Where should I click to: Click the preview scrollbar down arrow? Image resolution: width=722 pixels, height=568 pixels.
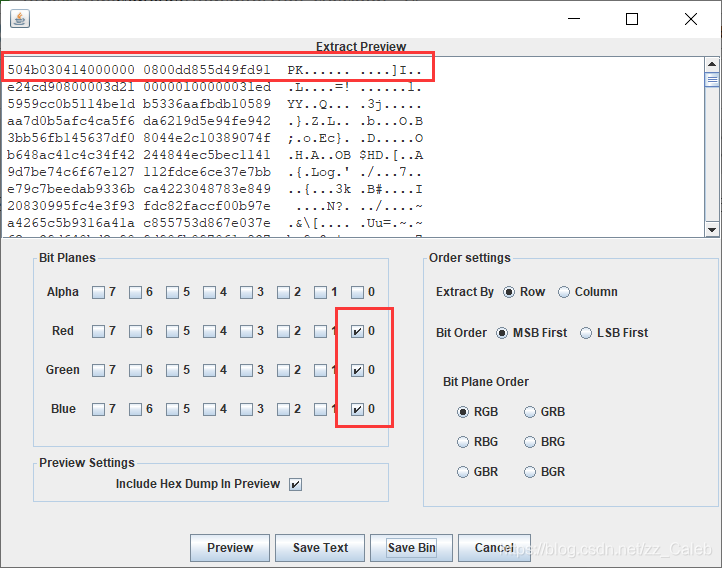coord(712,229)
